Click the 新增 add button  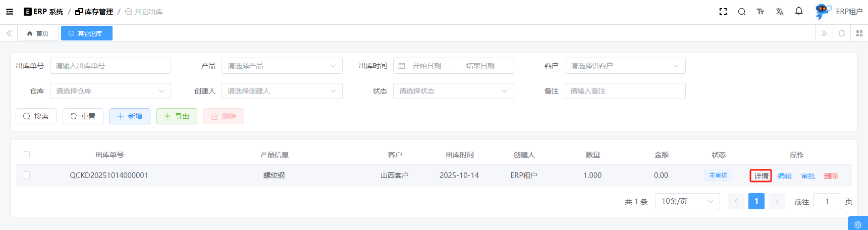pyautogui.click(x=130, y=116)
